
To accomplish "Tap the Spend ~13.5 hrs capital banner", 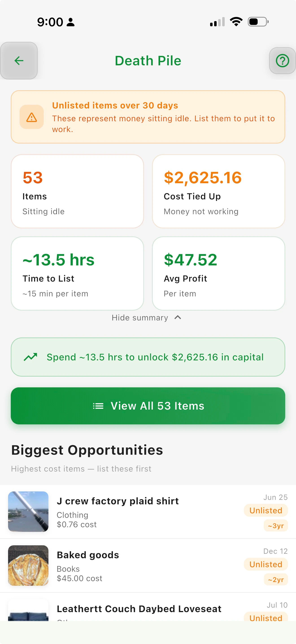I will [148, 357].
